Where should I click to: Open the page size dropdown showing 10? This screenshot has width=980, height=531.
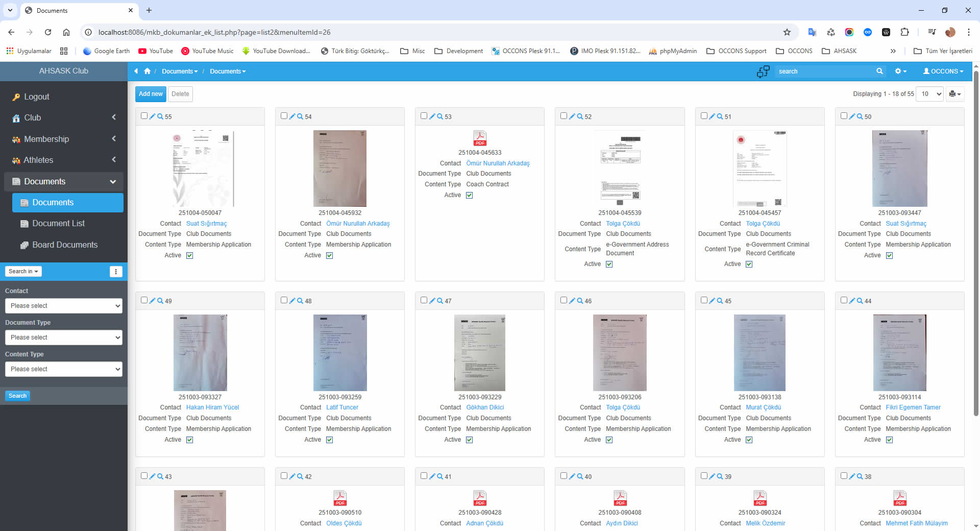(930, 94)
